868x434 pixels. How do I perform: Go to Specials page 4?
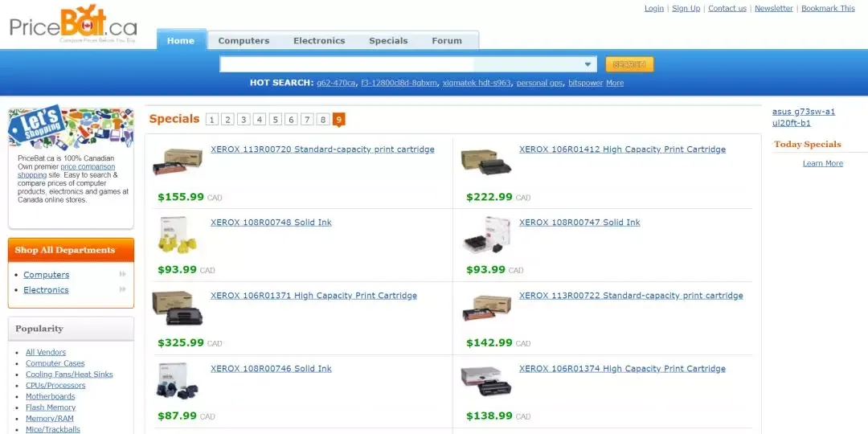pos(260,119)
